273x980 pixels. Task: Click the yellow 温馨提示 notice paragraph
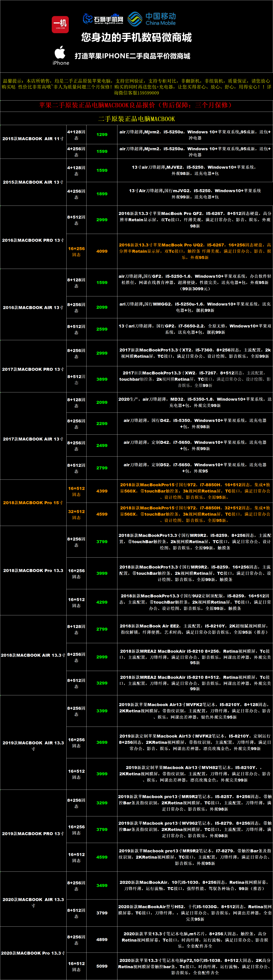tap(136, 87)
